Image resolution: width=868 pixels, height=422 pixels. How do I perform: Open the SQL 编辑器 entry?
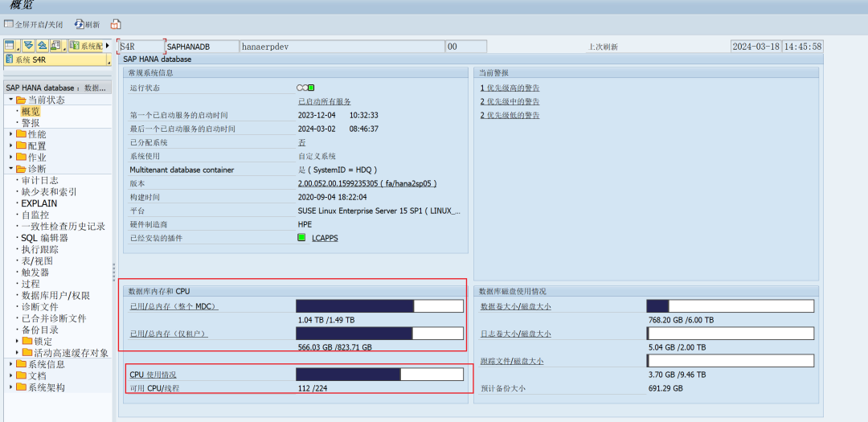44,238
